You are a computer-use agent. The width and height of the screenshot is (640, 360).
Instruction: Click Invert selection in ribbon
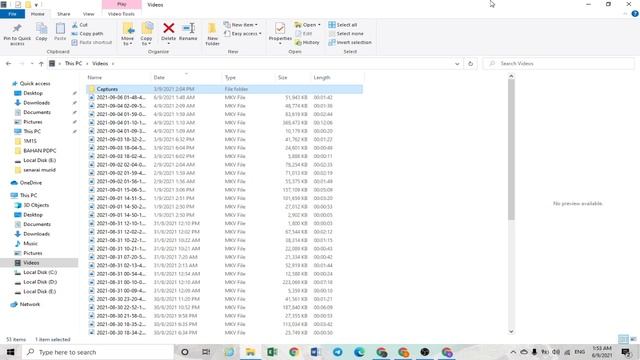tap(350, 42)
